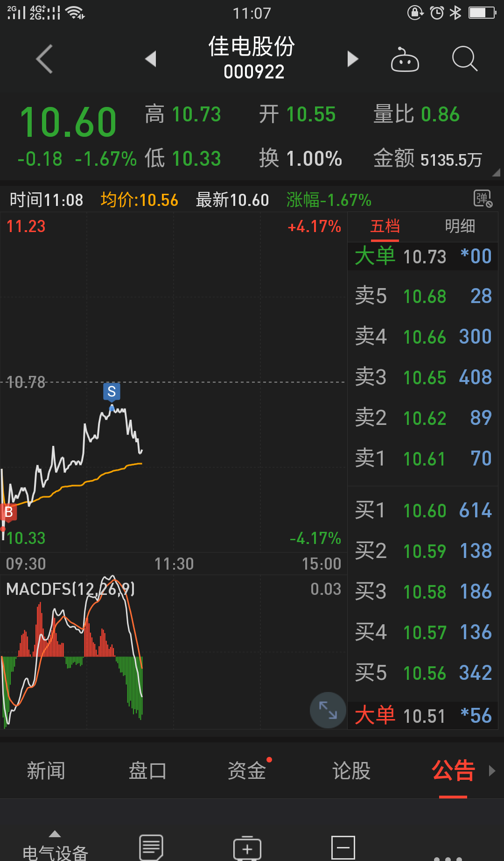Image resolution: width=504 pixels, height=861 pixels.
Task: Select buy level 买1 10.60 row
Action: [x=423, y=511]
